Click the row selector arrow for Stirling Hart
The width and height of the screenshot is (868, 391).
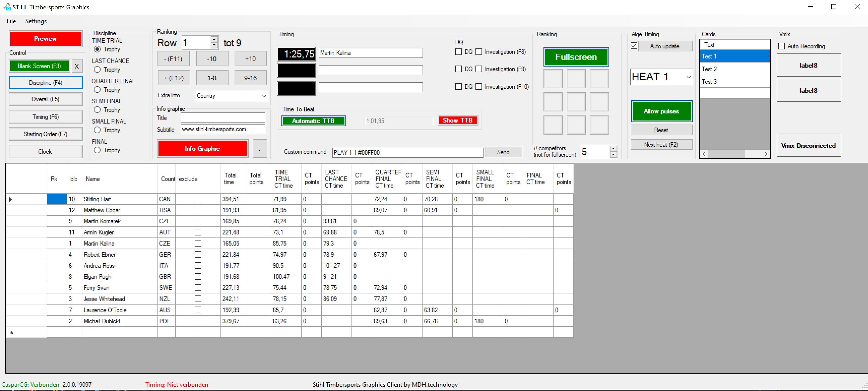click(x=10, y=199)
